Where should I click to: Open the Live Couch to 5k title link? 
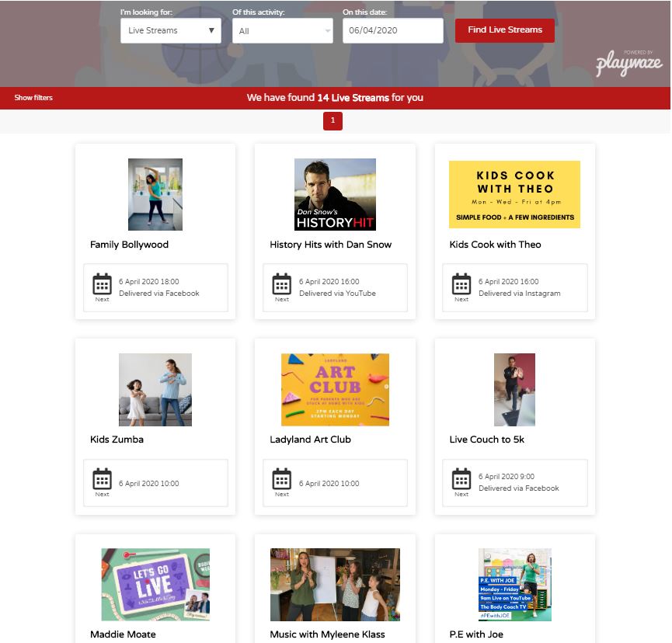[x=486, y=440]
